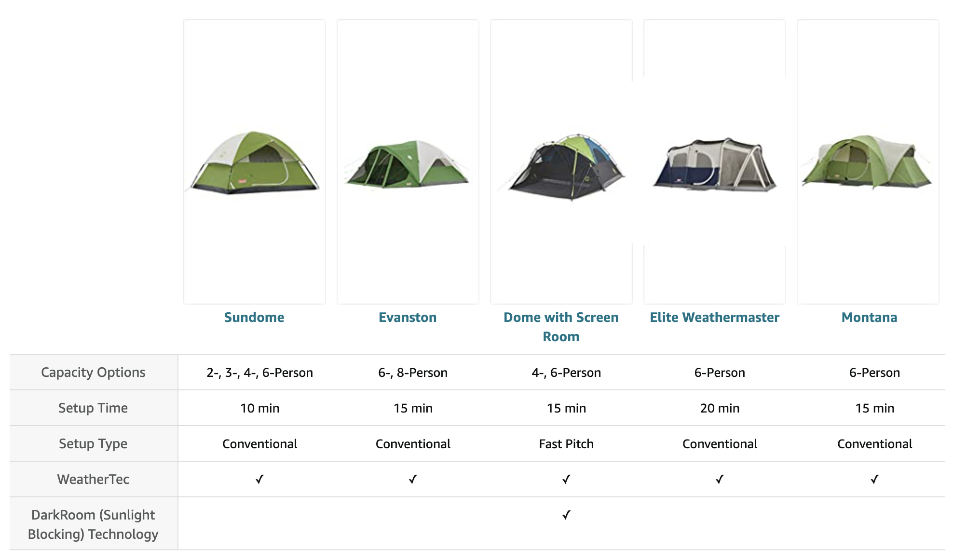Click the Elite Weathermaster WeatherTec checkmark
953x560 pixels.
[720, 479]
